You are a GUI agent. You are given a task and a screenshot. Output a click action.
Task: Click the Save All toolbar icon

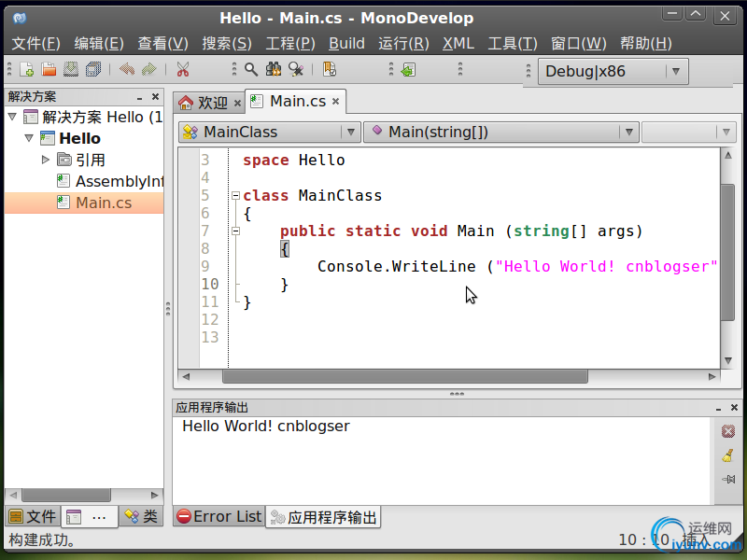point(93,69)
